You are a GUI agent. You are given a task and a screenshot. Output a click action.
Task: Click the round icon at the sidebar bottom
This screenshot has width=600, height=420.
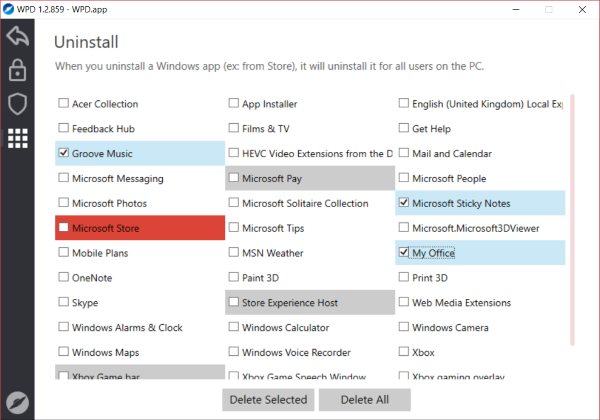(17, 402)
